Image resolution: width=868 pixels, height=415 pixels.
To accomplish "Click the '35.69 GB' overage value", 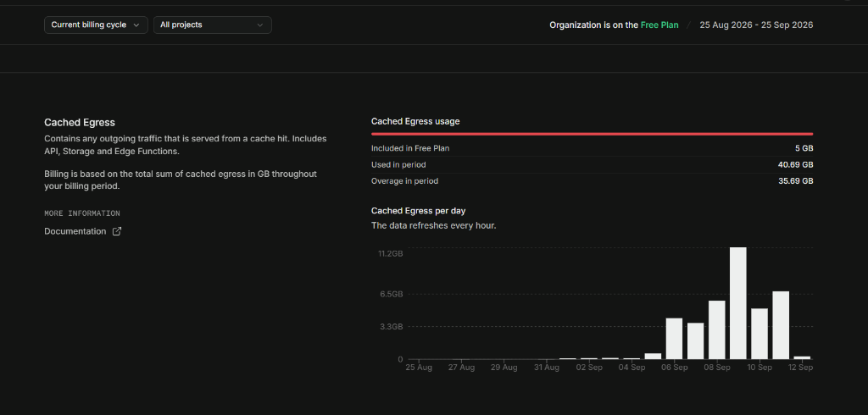I will (795, 181).
